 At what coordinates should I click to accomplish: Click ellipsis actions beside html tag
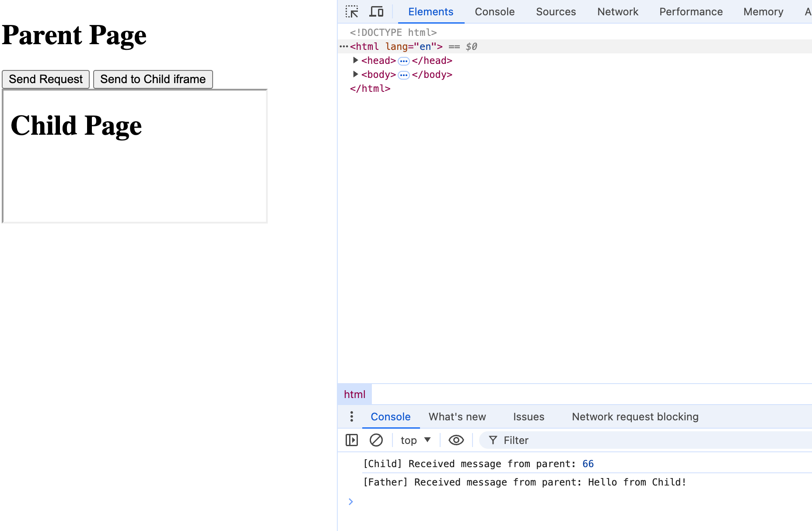point(344,46)
